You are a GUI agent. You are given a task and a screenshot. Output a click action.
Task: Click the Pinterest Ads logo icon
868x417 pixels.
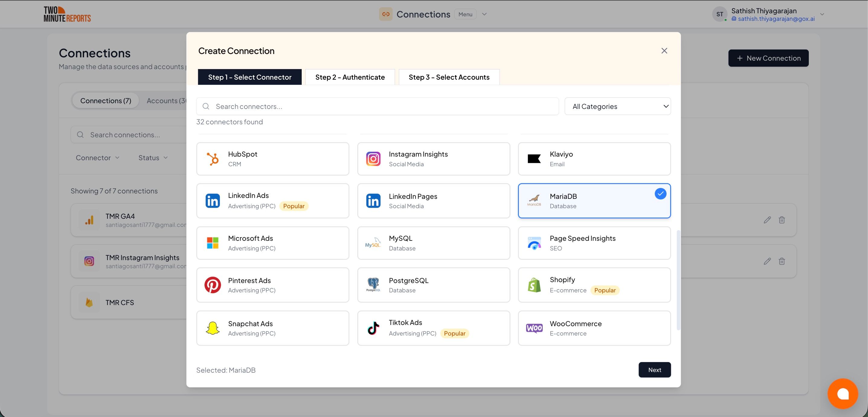tap(213, 285)
